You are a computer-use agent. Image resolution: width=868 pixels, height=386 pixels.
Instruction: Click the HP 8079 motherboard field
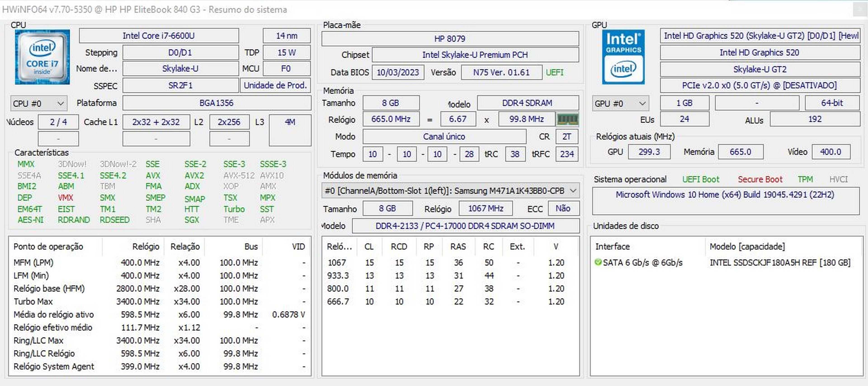tap(450, 39)
